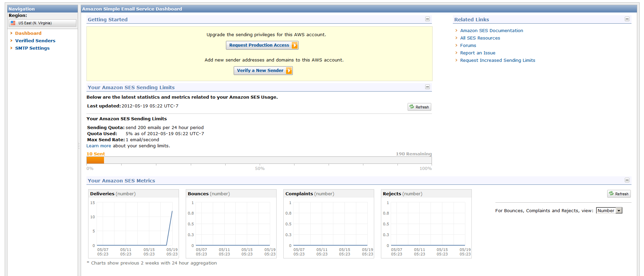The image size is (644, 276).
Task: Click the orange arrow on Request Production Access
Action: coord(294,45)
